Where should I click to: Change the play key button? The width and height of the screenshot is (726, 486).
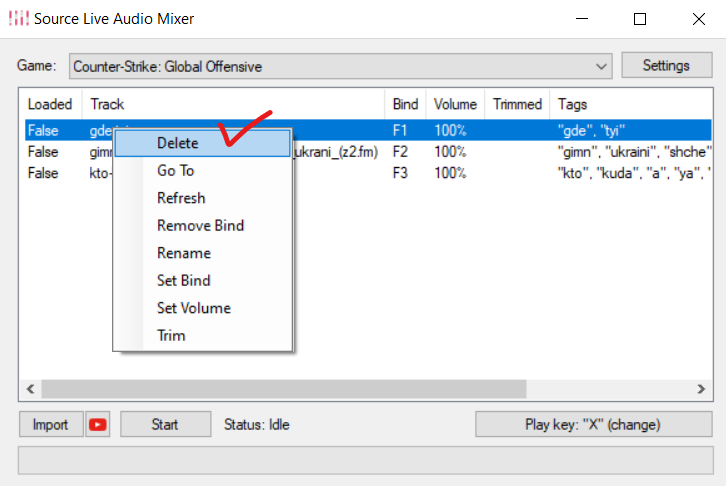click(x=592, y=425)
